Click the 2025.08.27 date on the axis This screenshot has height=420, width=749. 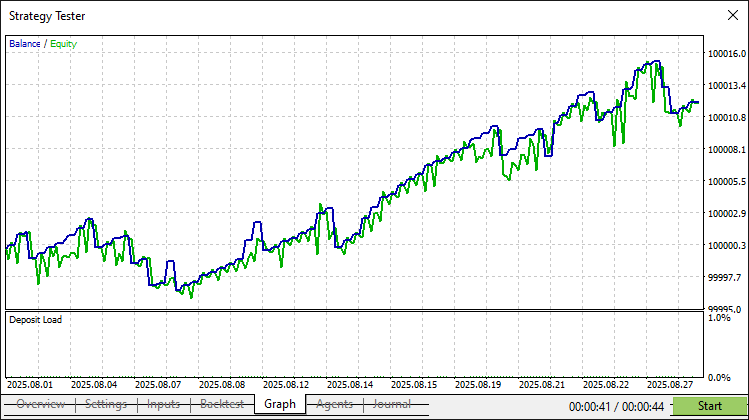click(x=670, y=384)
